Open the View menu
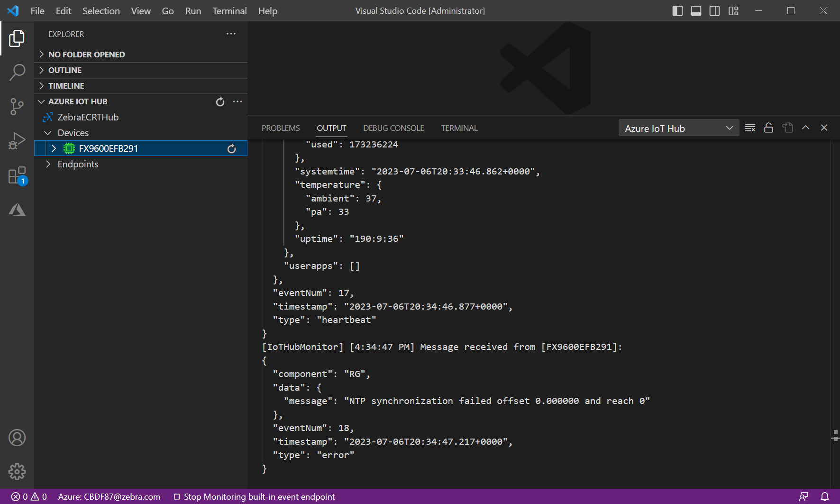Screen dimensions: 840x504 click(x=141, y=11)
